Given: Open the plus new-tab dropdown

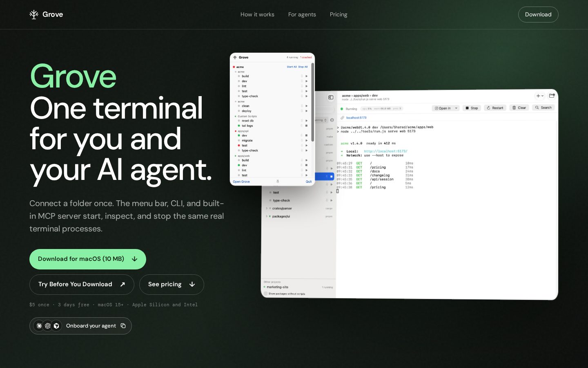Looking at the screenshot, I should click(x=540, y=96).
